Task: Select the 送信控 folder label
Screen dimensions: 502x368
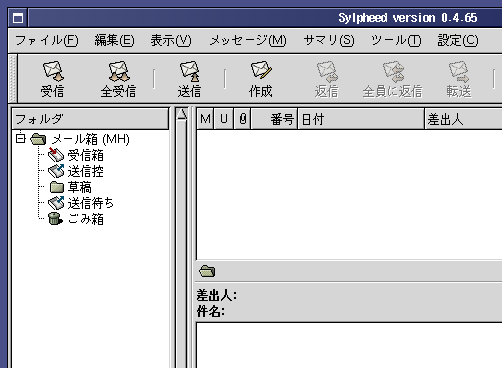Action: (x=86, y=171)
